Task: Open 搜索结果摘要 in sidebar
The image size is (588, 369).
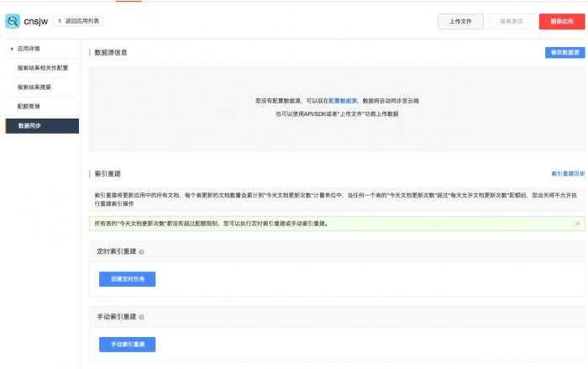Action: point(34,87)
